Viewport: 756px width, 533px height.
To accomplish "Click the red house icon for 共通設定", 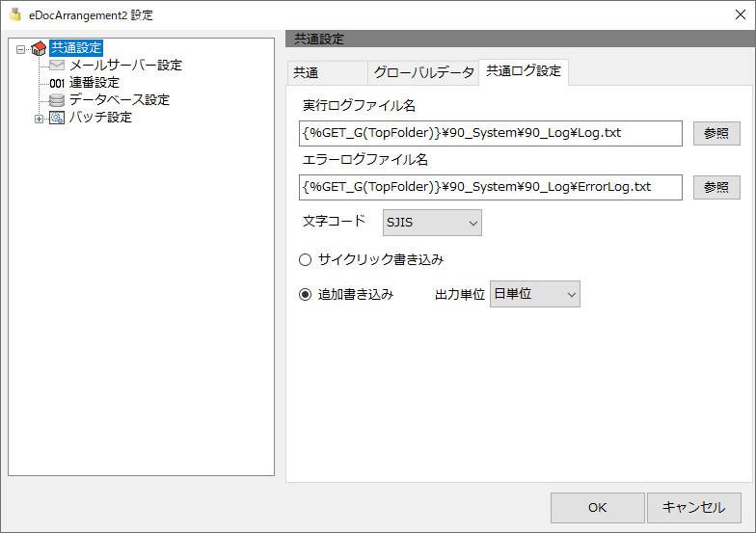I will tap(39, 48).
